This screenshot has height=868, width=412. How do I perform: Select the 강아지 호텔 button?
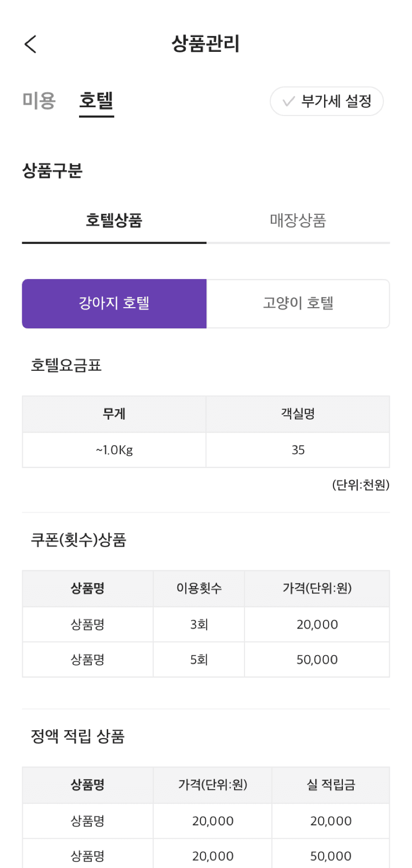tap(114, 303)
